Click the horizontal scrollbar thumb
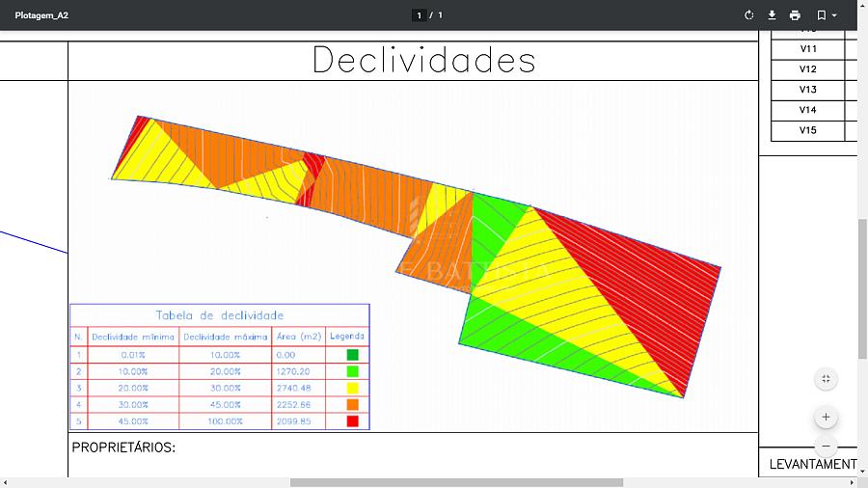 (455, 482)
